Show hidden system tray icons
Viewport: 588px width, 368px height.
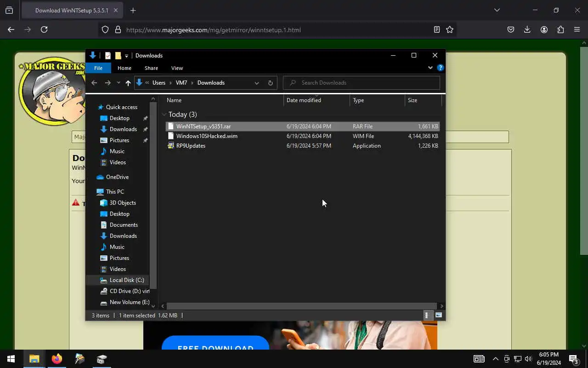point(495,359)
